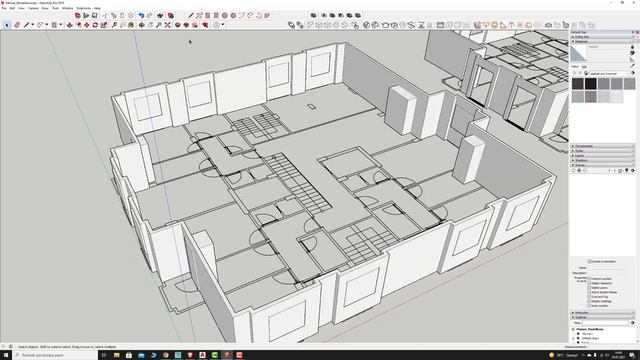Image resolution: width=640 pixels, height=360 pixels.
Task: Toggle Visible Layers checkbox
Action: (x=589, y=288)
